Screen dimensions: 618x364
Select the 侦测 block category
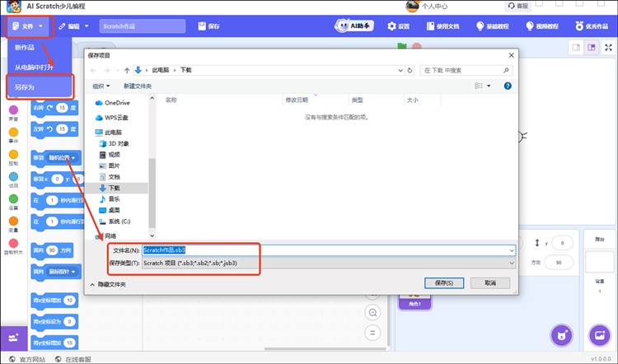point(13,180)
